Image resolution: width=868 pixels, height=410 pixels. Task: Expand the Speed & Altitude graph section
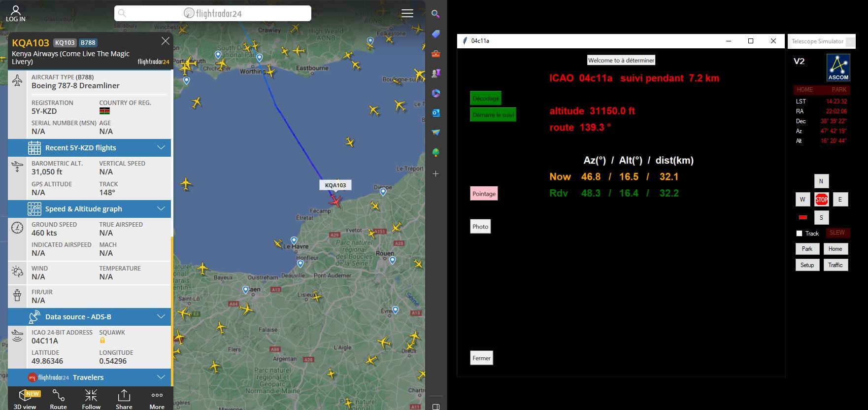pos(89,209)
